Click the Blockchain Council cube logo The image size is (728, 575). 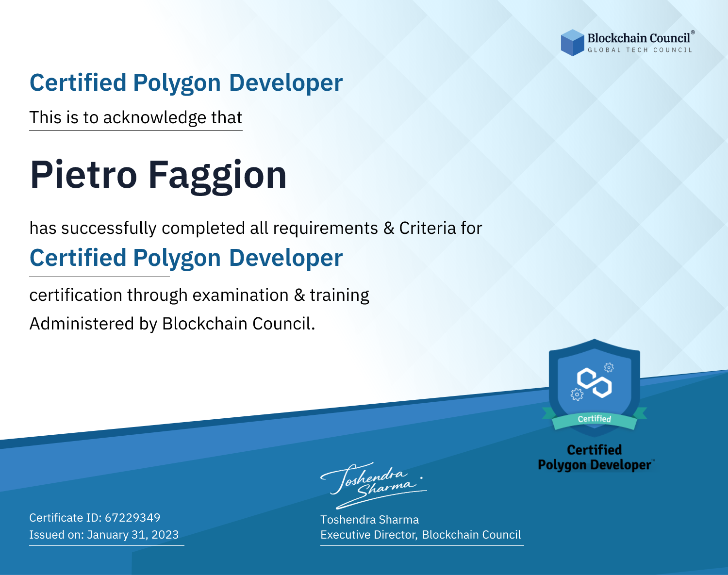point(573,43)
